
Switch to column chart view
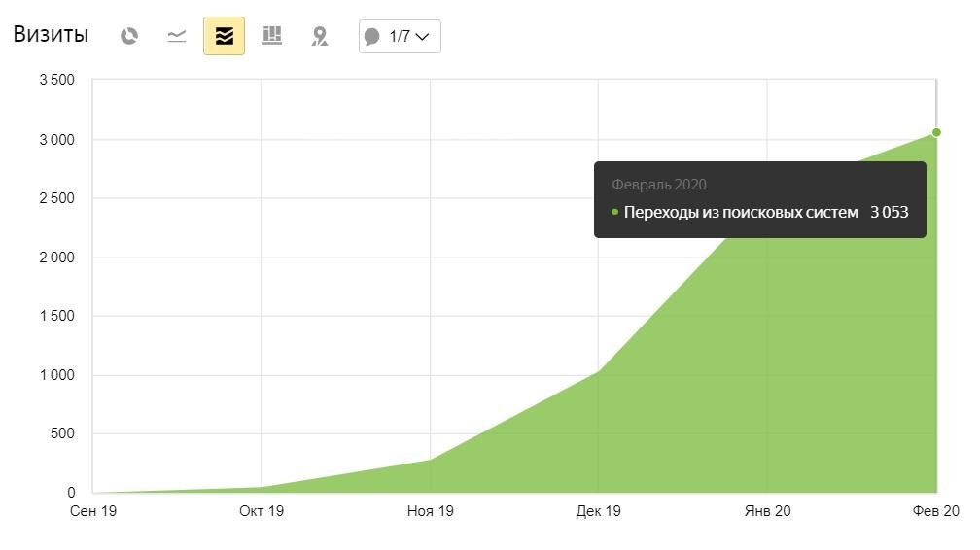(272, 36)
